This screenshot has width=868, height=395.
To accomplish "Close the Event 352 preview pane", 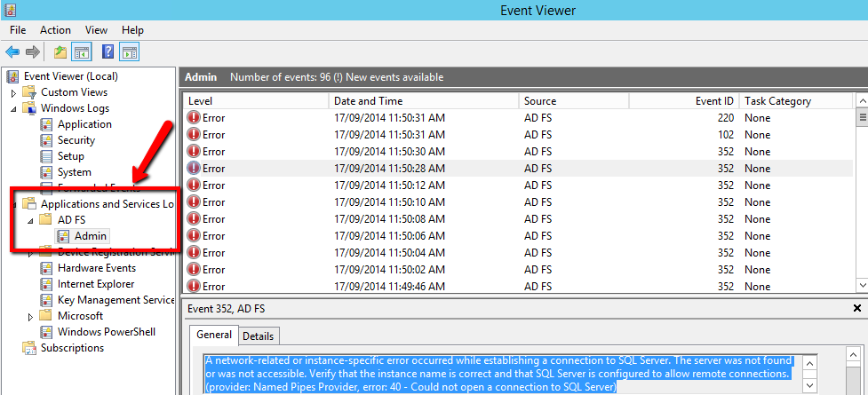I will point(856,308).
